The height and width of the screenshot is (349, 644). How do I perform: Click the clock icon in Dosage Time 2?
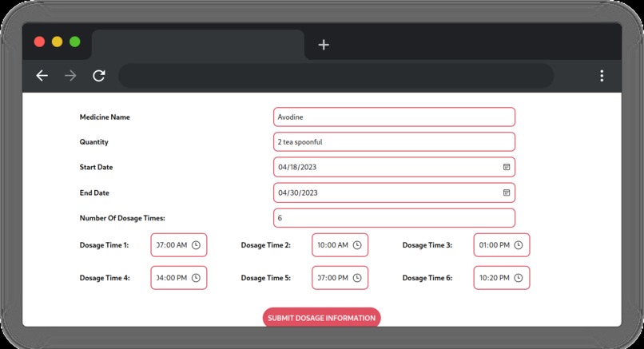pos(357,245)
